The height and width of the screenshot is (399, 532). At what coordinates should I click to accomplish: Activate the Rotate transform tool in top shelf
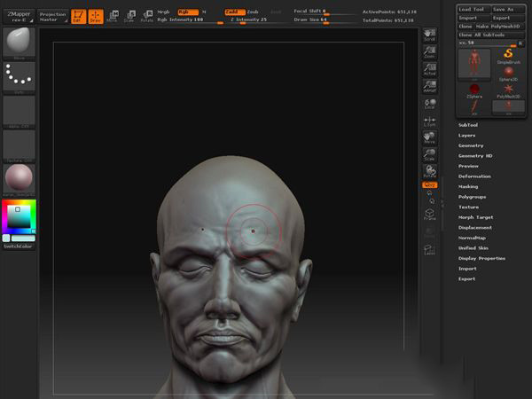pyautogui.click(x=147, y=16)
